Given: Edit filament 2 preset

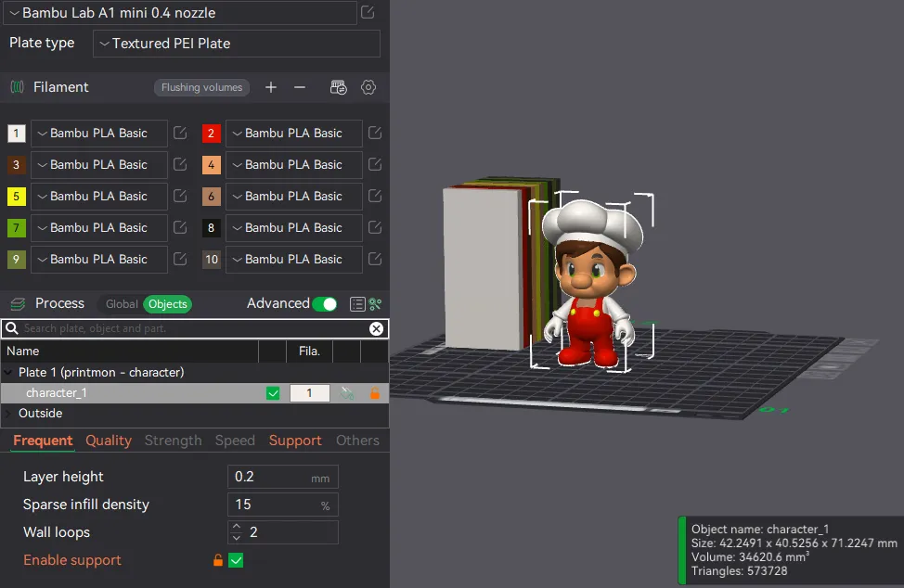Looking at the screenshot, I should pos(375,133).
